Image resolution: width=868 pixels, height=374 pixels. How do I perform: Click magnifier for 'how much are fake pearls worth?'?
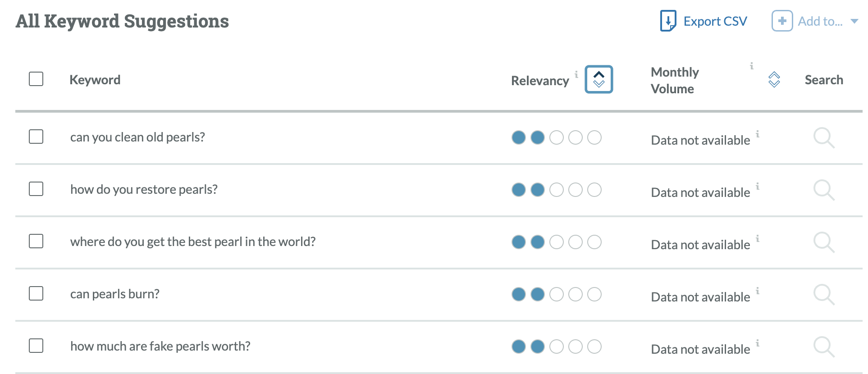coord(824,347)
